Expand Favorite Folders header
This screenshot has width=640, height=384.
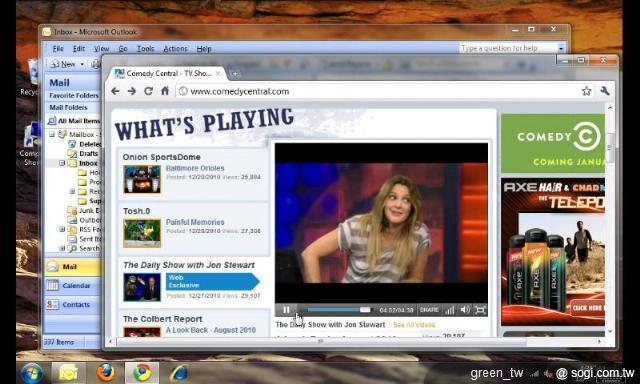coord(73,95)
